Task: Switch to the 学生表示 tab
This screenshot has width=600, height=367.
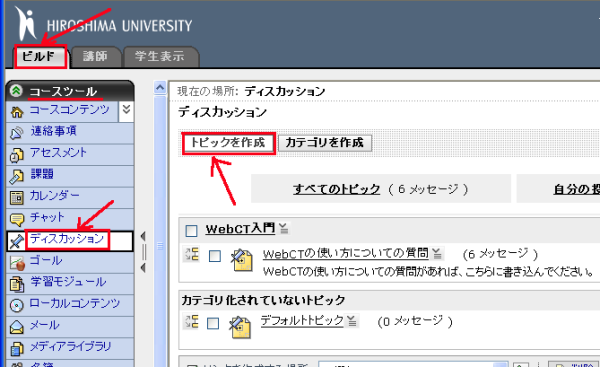Action: point(160,57)
